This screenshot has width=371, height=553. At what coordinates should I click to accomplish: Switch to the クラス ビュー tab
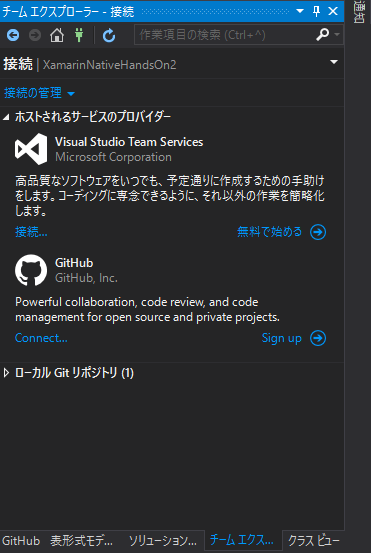pos(314,540)
